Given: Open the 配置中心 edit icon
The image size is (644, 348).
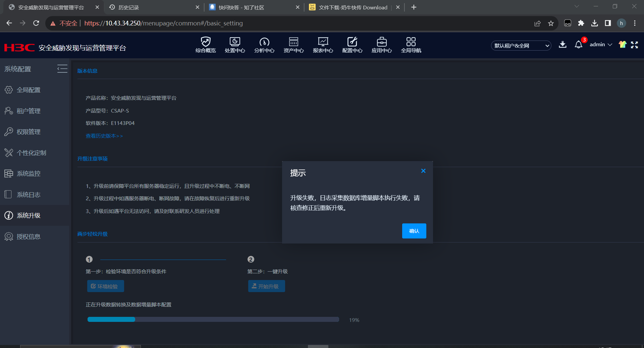Looking at the screenshot, I should (x=352, y=42).
